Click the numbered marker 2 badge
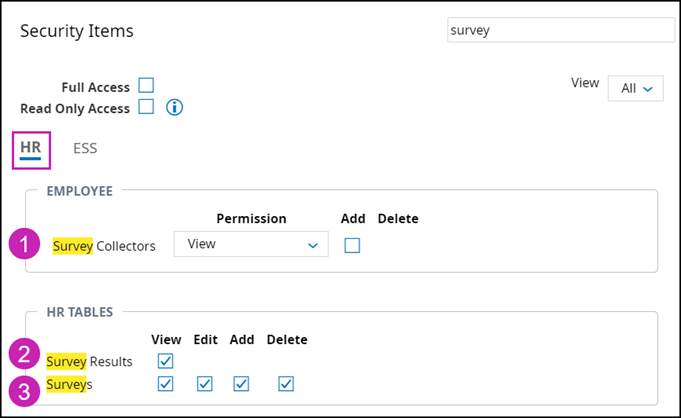This screenshot has width=681, height=418. [x=26, y=356]
